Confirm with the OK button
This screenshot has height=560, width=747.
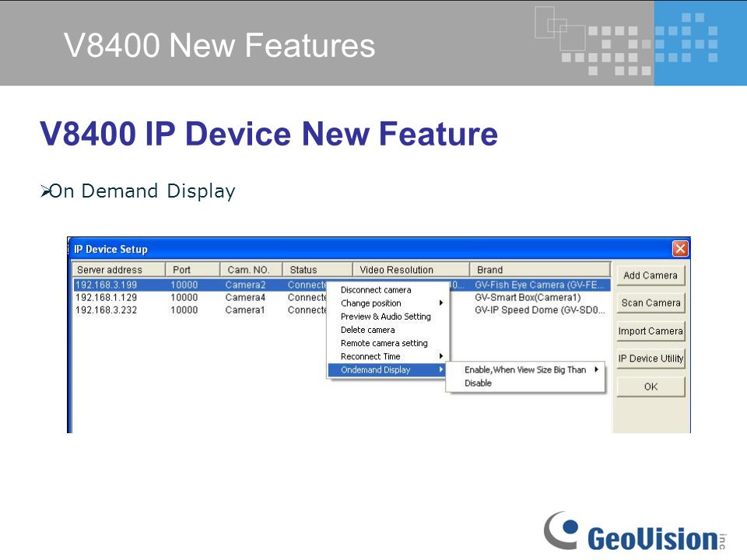651,387
